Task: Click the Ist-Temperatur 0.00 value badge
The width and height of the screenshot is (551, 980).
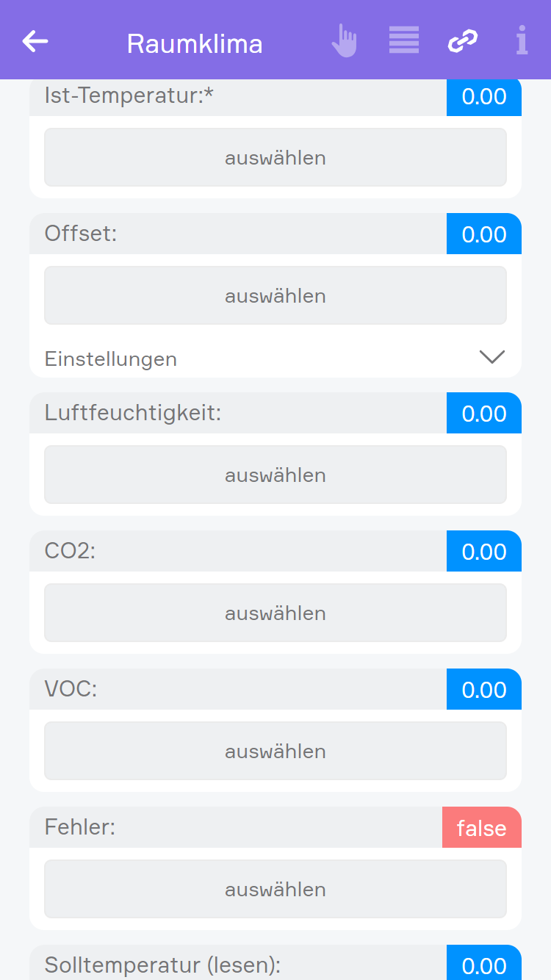Action: pos(484,97)
